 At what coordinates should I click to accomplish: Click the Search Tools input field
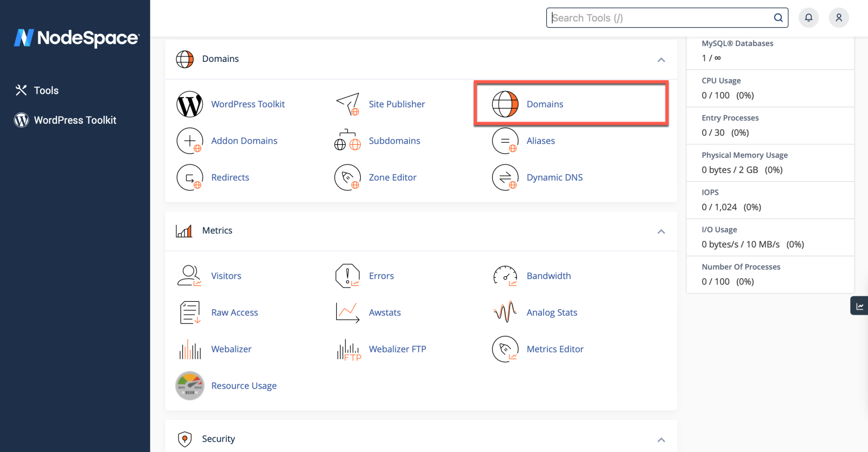tap(659, 18)
